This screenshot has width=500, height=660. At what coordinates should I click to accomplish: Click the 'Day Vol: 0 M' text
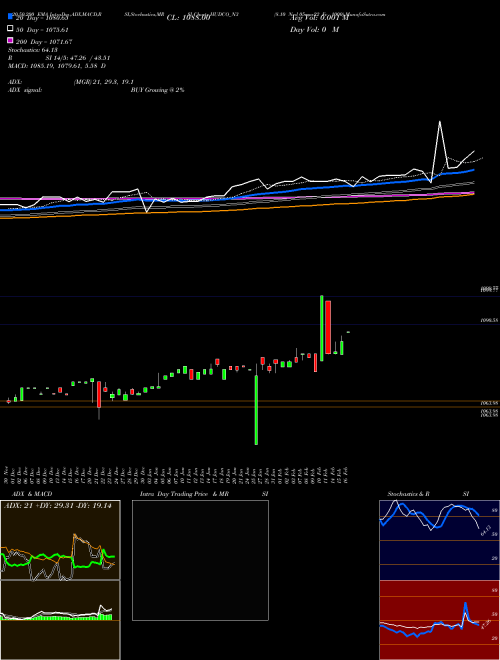(314, 29)
